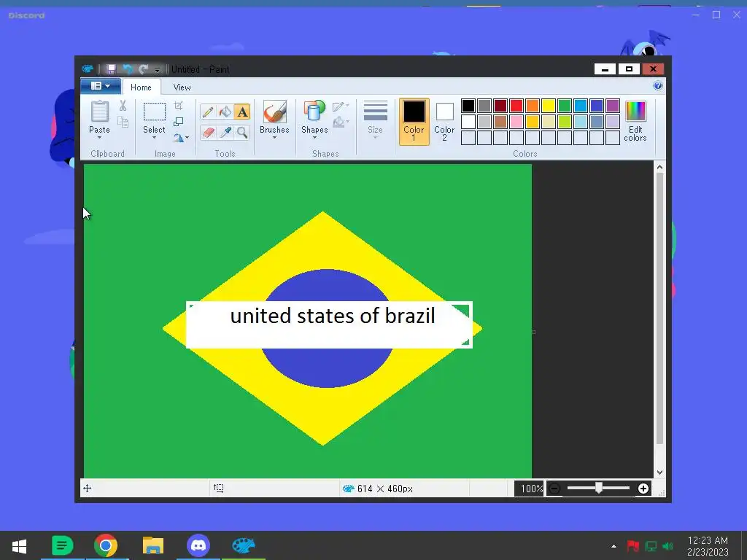747x560 pixels.
Task: Switch to the View ribbon tab
Action: tap(182, 87)
